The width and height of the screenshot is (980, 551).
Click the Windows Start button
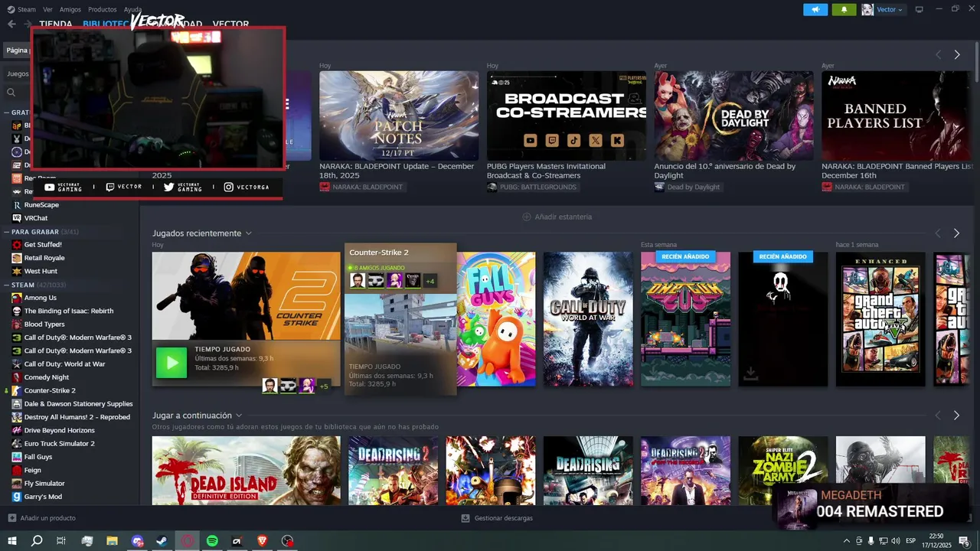[x=12, y=541]
